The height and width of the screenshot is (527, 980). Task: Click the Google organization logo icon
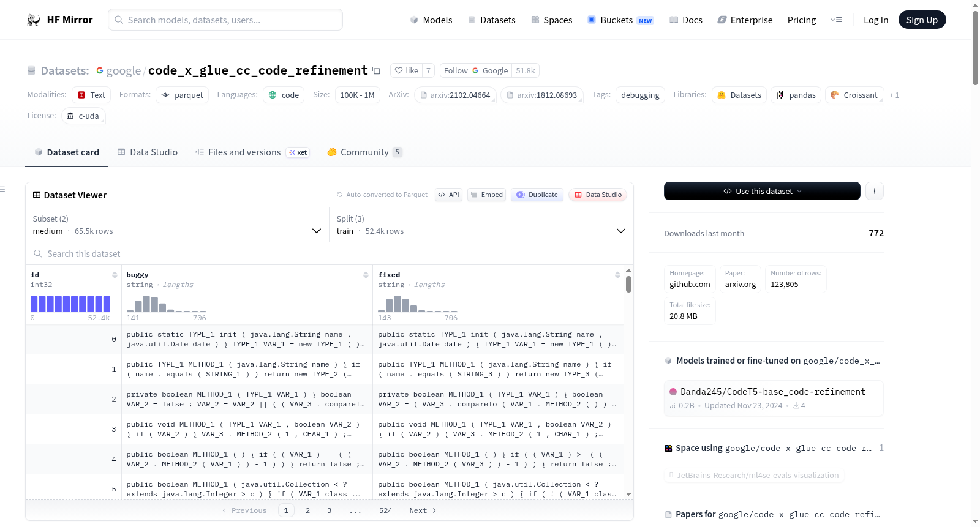coord(100,70)
